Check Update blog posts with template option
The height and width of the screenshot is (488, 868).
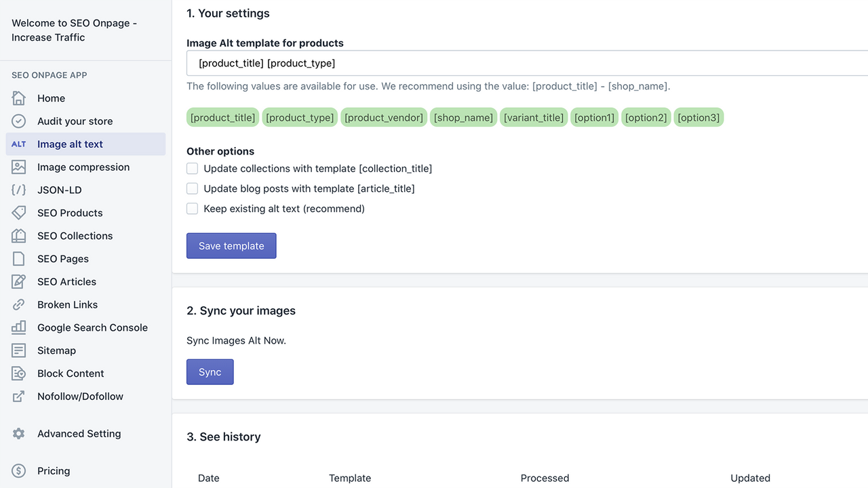point(193,188)
